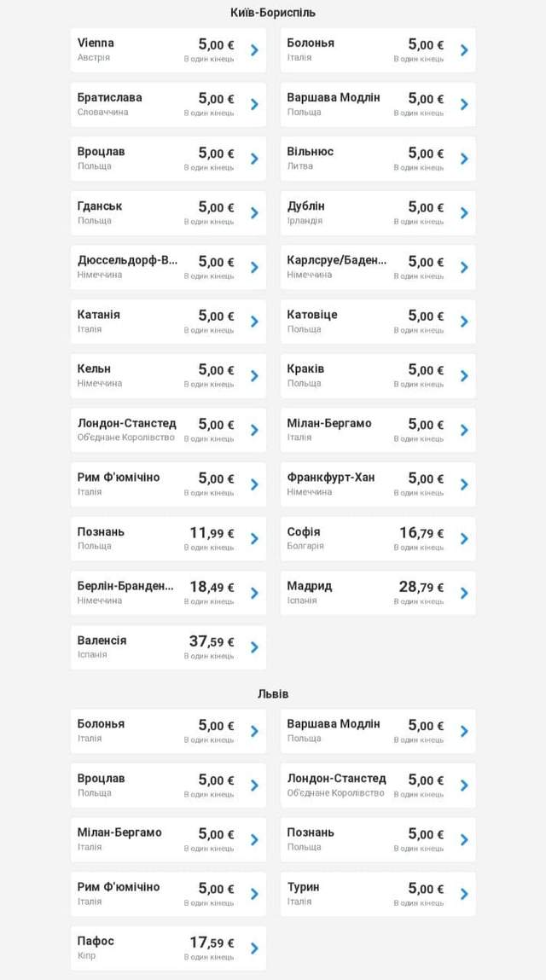Click the Львів section heading
Image resolution: width=546 pixels, height=980 pixels.
click(273, 694)
